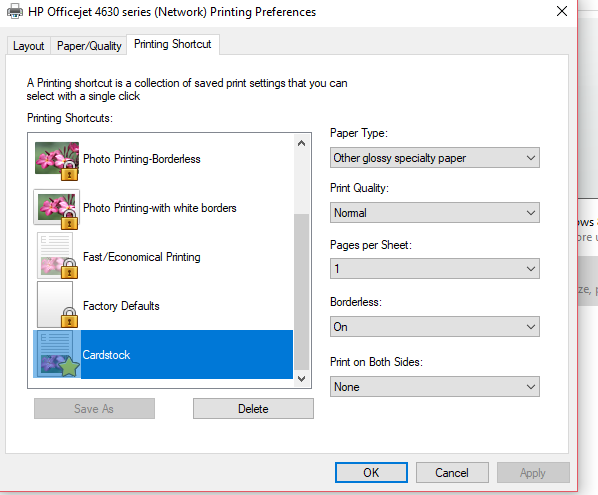Choose the Fast/Economical Printing icon
Image resolution: width=598 pixels, height=495 pixels.
(57, 256)
